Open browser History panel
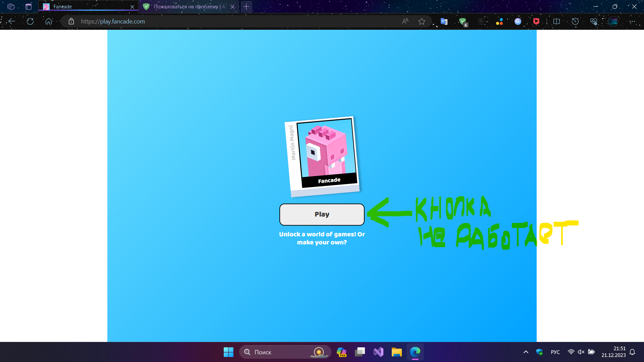Image resolution: width=644 pixels, height=362 pixels. (575, 21)
